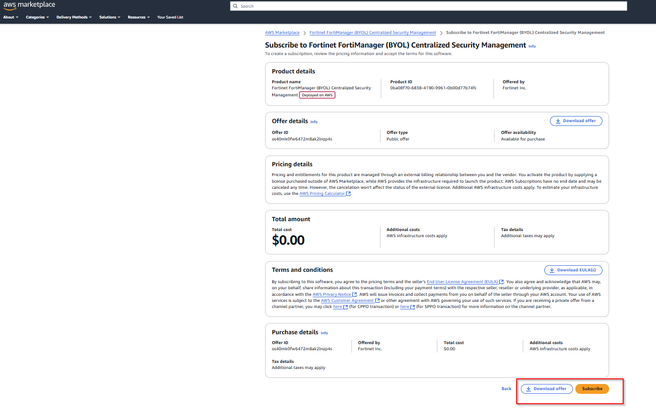Click the Pricing details heading
656x417 pixels.
tap(292, 164)
